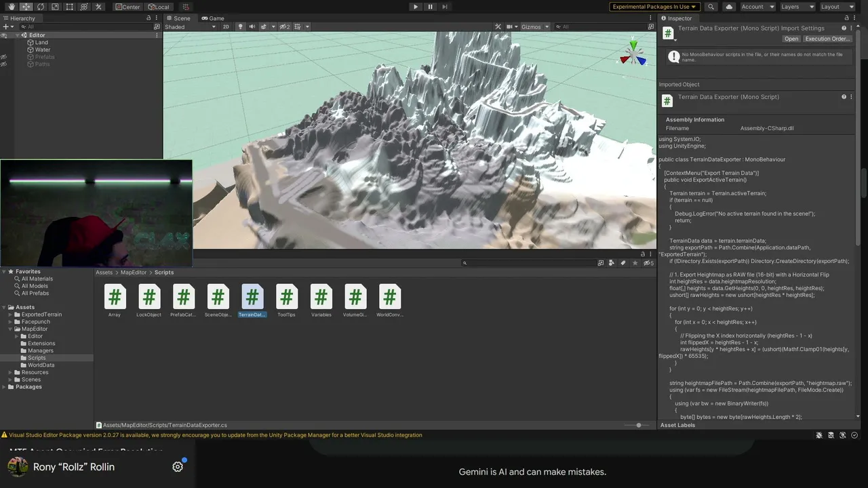The image size is (868, 488).
Task: Select the Hand tool
Action: click(x=12, y=7)
